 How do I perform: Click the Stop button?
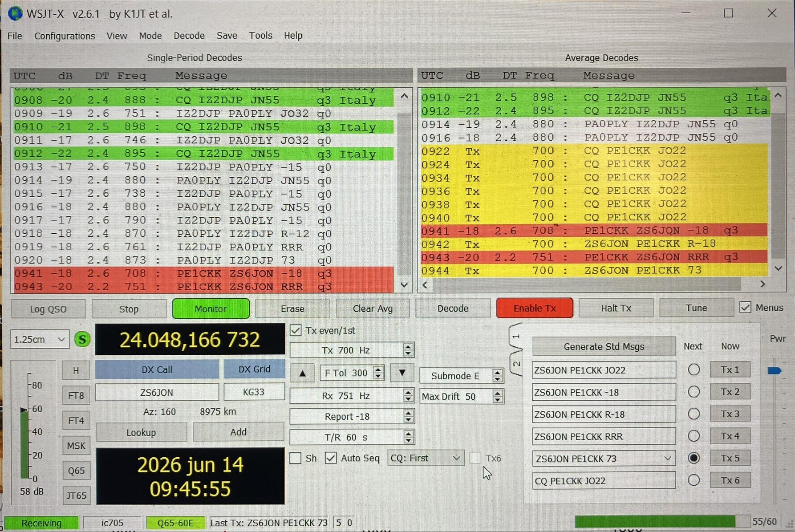point(129,309)
